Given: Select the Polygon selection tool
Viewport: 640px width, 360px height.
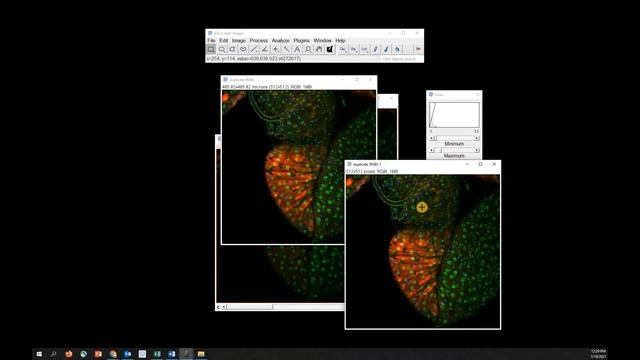Looking at the screenshot, I should (232, 49).
